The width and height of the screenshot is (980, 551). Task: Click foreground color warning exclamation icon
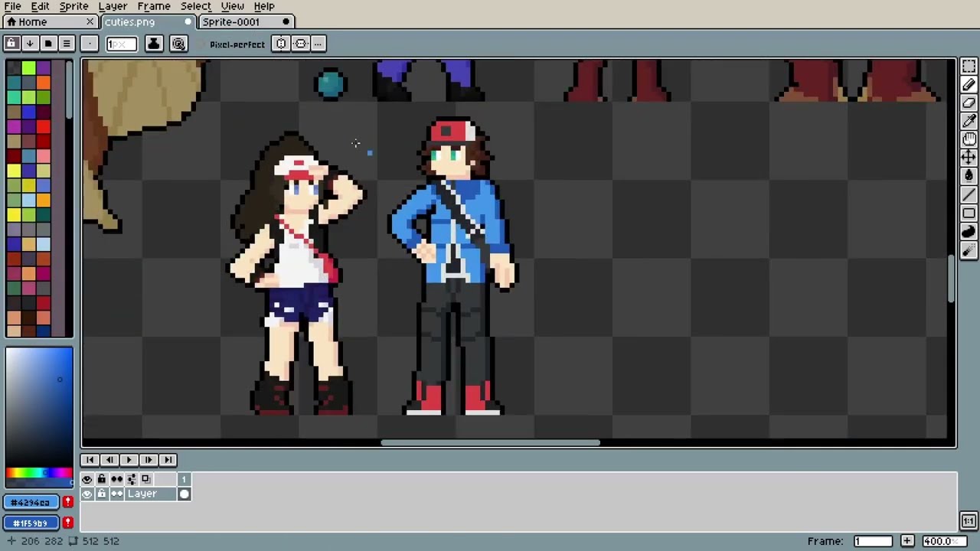(67, 503)
